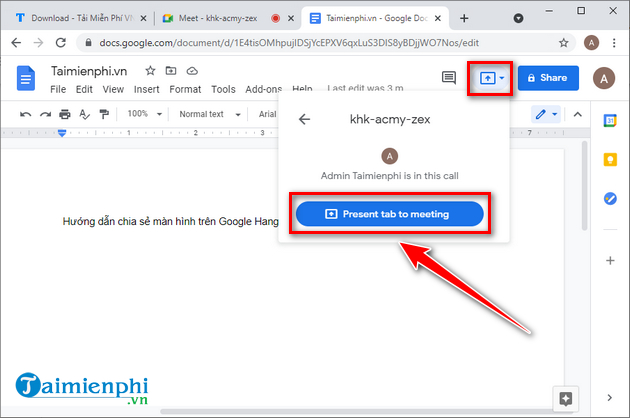This screenshot has height=418, width=630.
Task: Click the participant avatar in the popup
Action: pos(389,156)
